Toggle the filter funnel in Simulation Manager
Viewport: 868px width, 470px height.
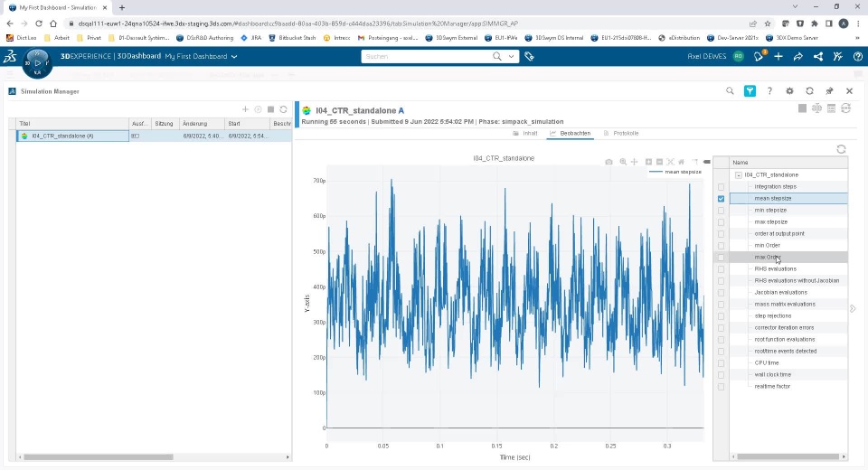pos(750,90)
